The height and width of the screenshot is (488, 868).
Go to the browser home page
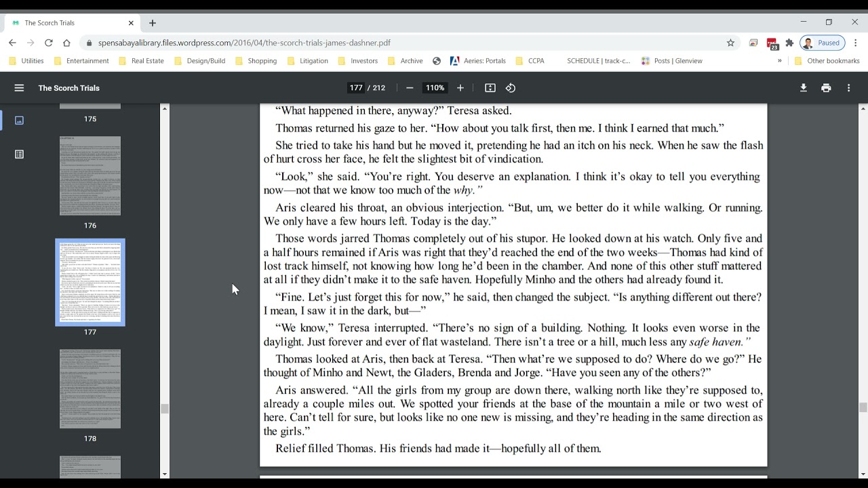[x=66, y=43]
